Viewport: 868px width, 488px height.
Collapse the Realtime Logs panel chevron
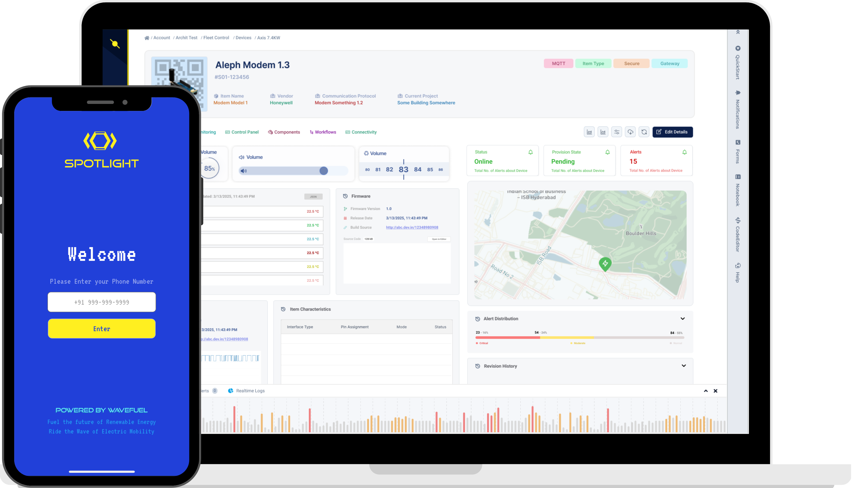[705, 391]
